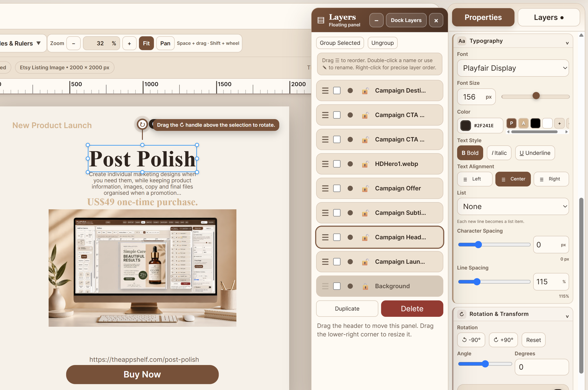Click the Dock Layers button

tap(406, 20)
